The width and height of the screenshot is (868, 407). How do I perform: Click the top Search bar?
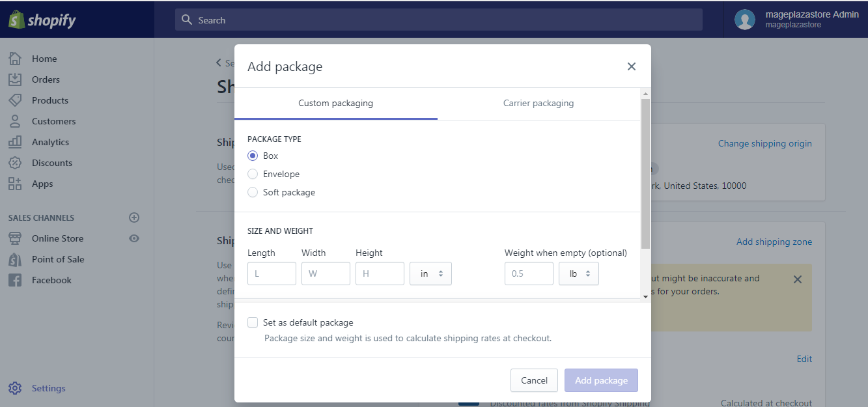(x=439, y=20)
